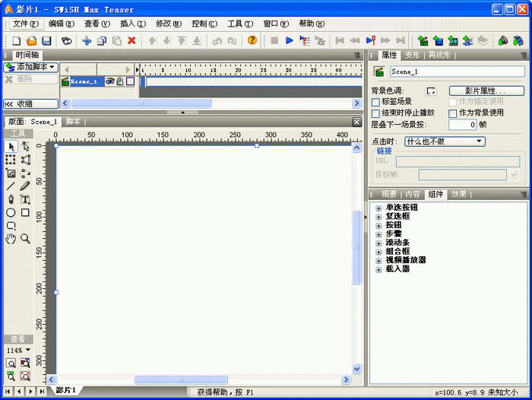Expand the 滚动条 component node
The image size is (532, 400).
(378, 243)
